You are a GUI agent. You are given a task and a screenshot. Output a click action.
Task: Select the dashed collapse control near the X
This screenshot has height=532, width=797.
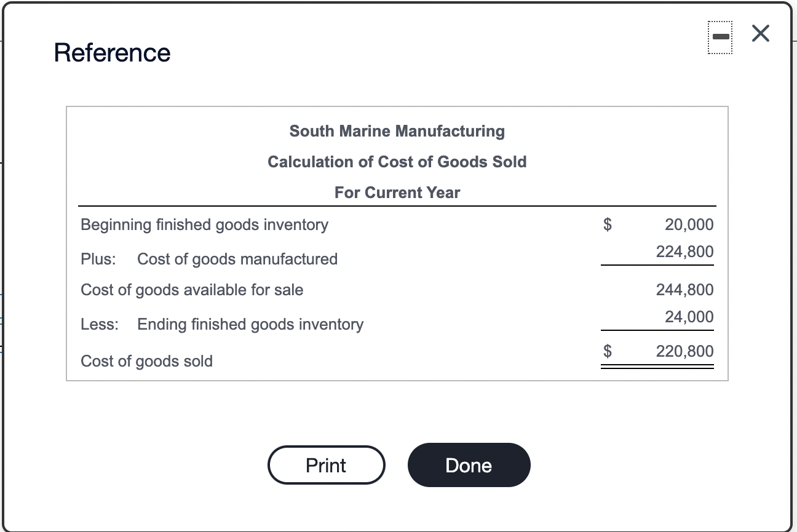coord(720,37)
